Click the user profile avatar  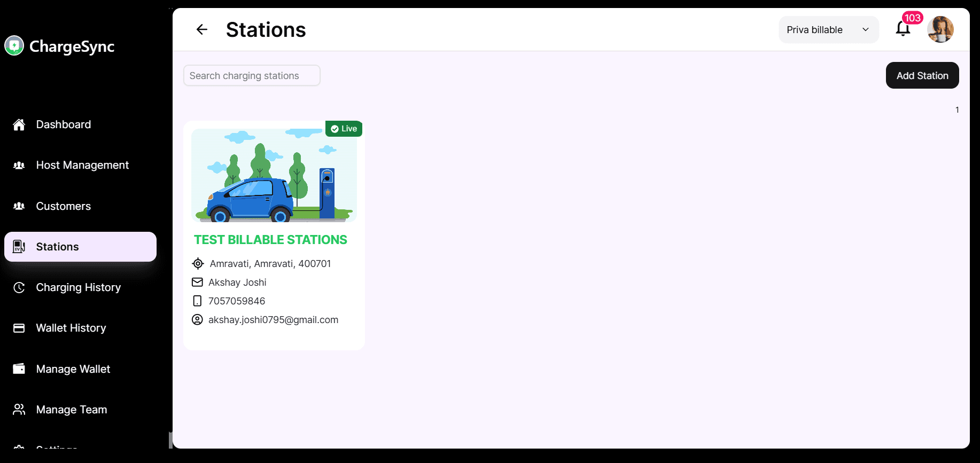point(940,29)
